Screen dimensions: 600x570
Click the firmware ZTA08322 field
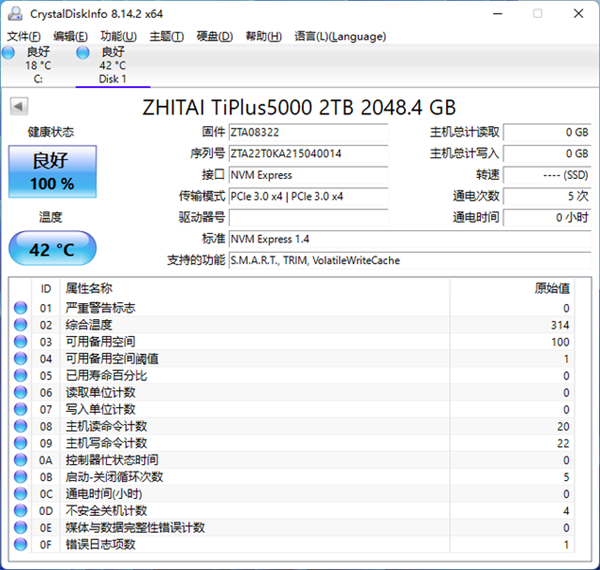click(307, 132)
